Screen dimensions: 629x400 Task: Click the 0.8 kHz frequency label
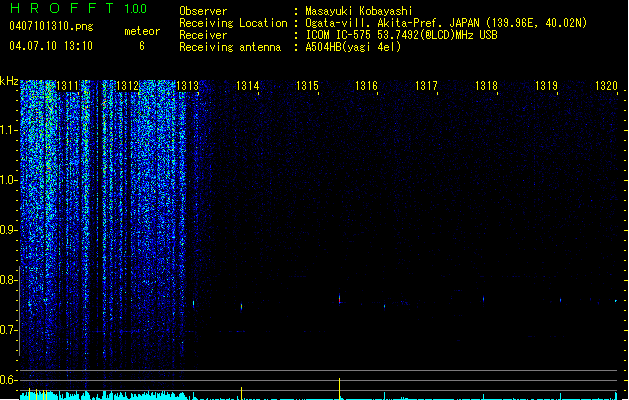point(9,280)
